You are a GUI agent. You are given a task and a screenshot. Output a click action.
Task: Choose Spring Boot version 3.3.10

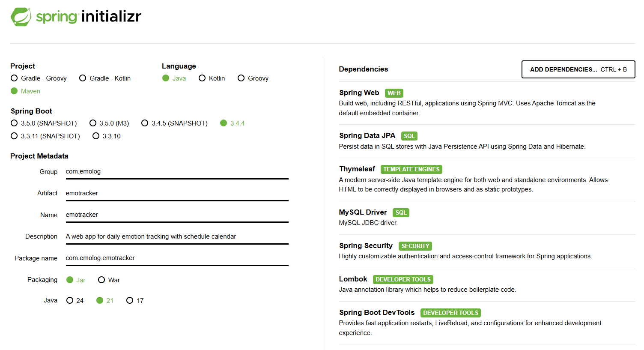pos(107,136)
